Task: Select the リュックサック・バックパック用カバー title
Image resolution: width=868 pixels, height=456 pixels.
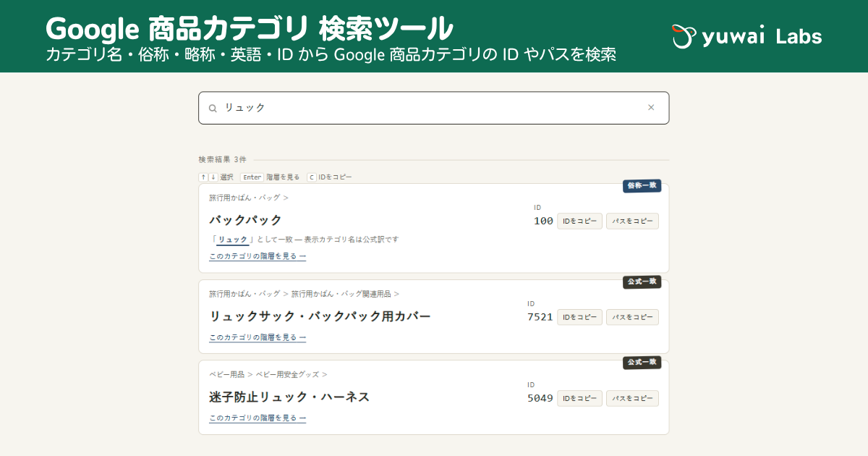Action: tap(320, 316)
